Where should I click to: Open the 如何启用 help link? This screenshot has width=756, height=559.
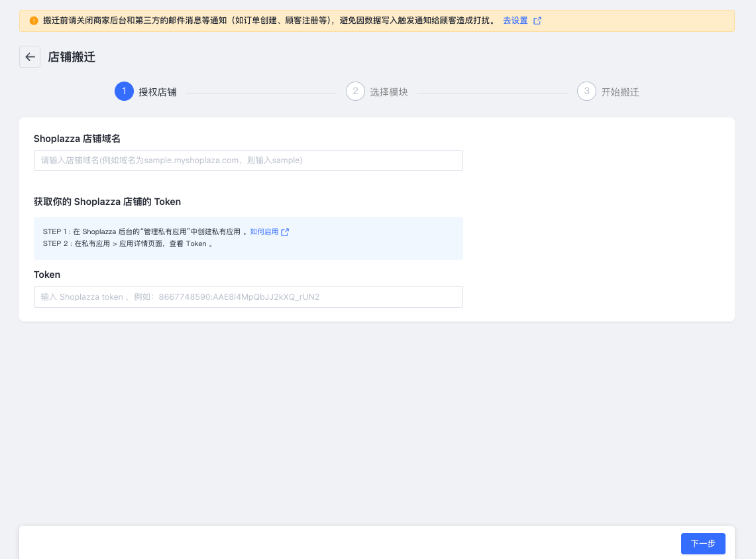pos(264,231)
